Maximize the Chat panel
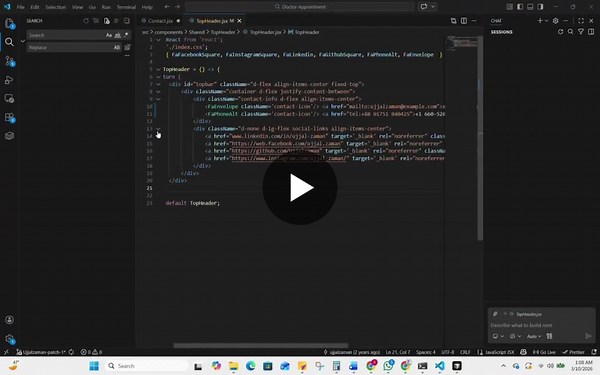The image size is (600, 375). (x=581, y=21)
